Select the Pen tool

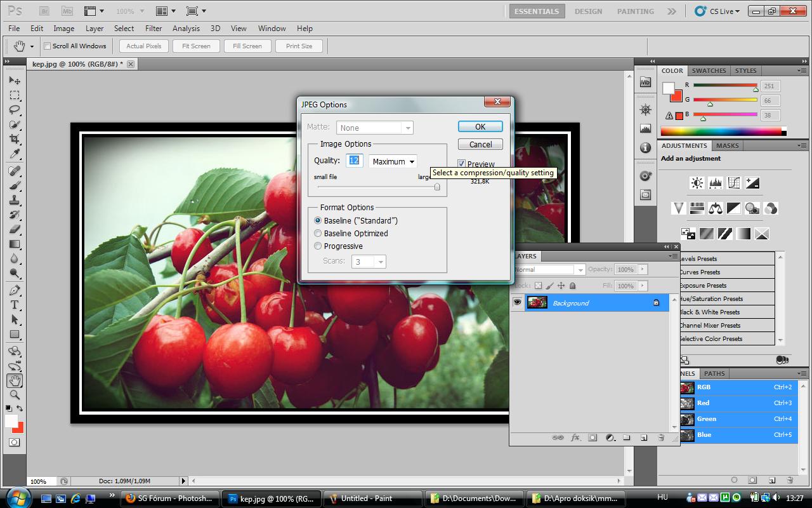click(15, 290)
